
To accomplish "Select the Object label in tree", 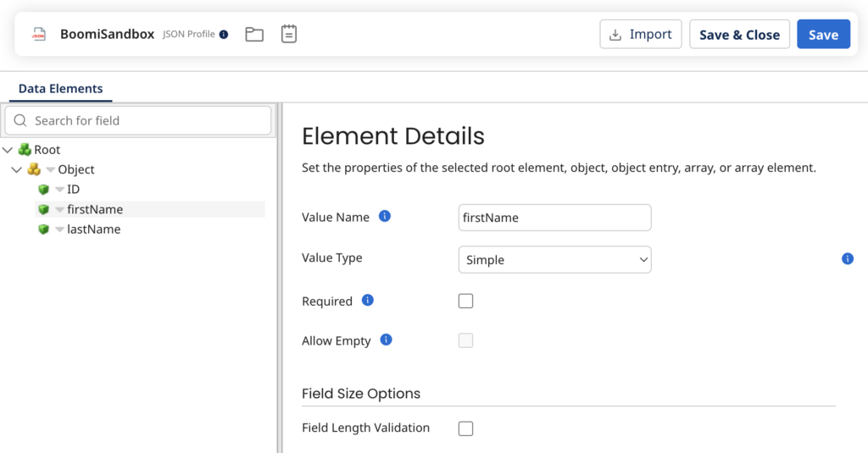I will click(76, 170).
